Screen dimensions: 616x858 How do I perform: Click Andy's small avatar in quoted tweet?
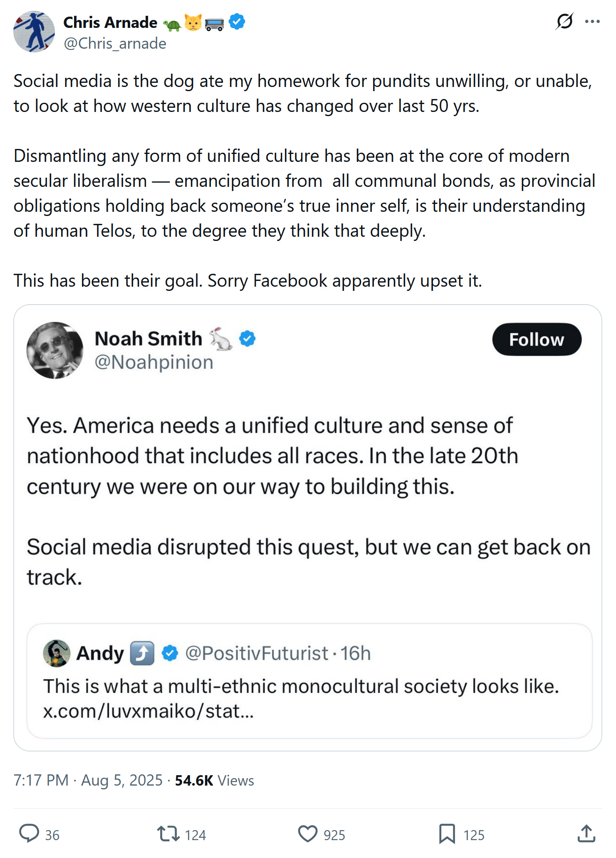coord(57,653)
